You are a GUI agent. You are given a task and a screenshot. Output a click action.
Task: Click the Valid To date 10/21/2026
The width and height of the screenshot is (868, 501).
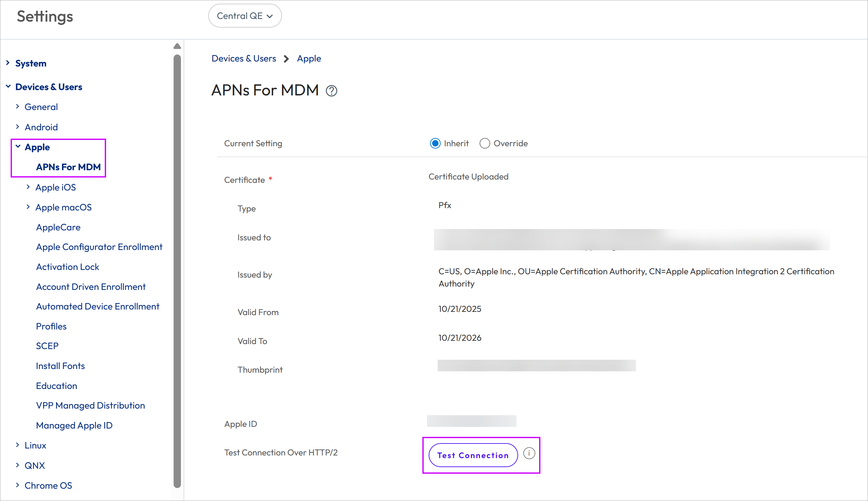(460, 337)
